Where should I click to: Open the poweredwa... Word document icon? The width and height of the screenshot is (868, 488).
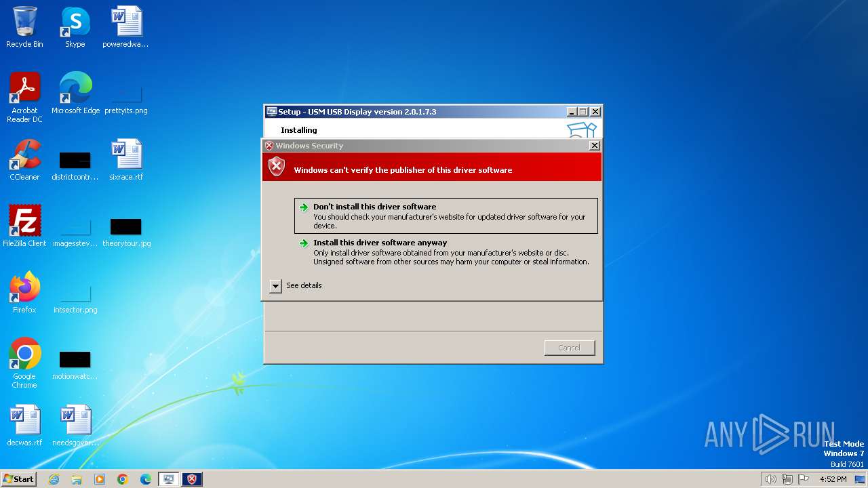point(125,27)
